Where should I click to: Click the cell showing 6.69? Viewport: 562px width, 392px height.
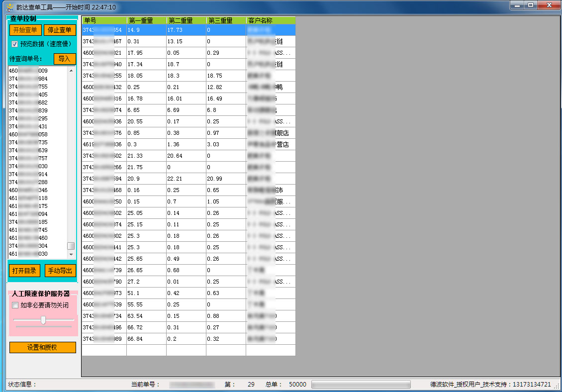[x=186, y=110]
